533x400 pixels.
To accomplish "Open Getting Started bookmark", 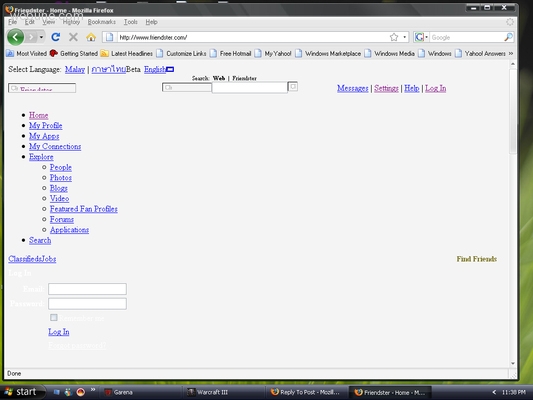I will [74, 53].
